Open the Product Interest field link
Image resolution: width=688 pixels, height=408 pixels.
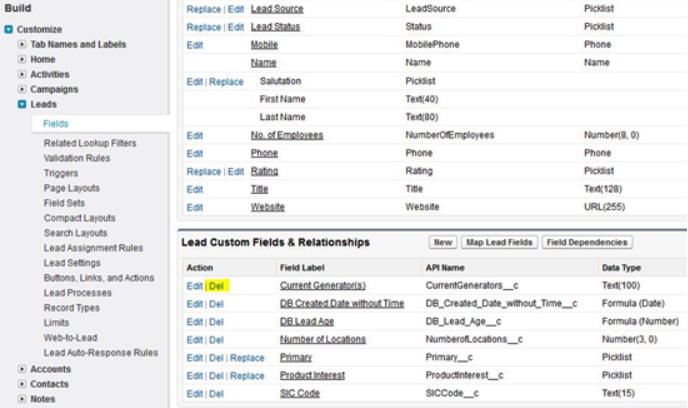(312, 375)
